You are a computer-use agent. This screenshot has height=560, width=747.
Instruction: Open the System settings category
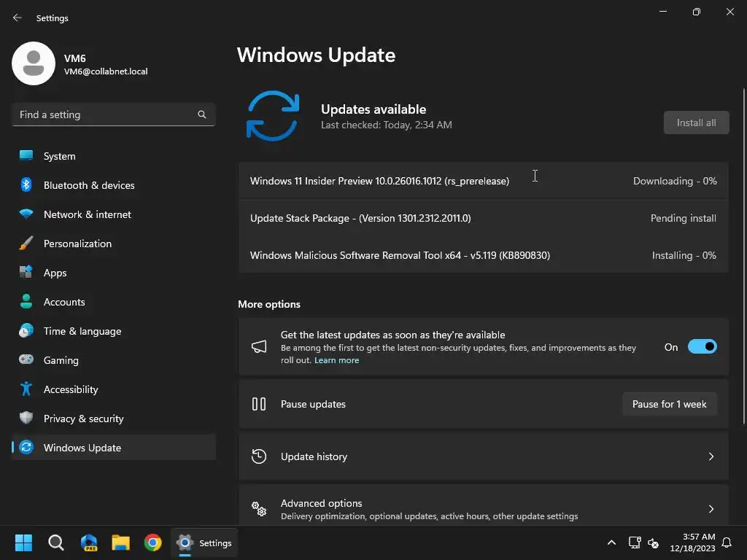click(113, 156)
